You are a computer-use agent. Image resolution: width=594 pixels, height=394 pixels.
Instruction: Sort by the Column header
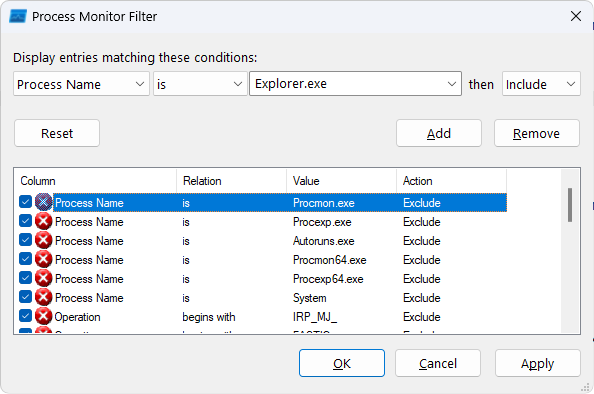[95, 181]
